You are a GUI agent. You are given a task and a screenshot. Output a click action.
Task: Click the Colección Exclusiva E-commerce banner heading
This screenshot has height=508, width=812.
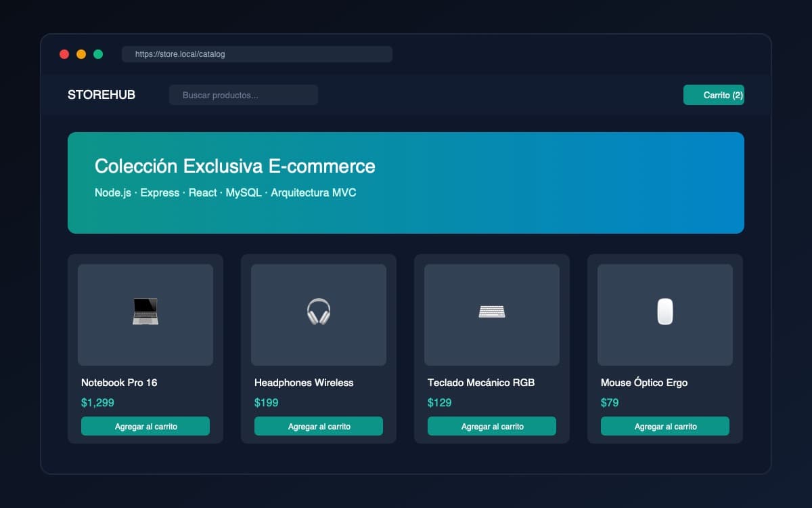tap(235, 166)
